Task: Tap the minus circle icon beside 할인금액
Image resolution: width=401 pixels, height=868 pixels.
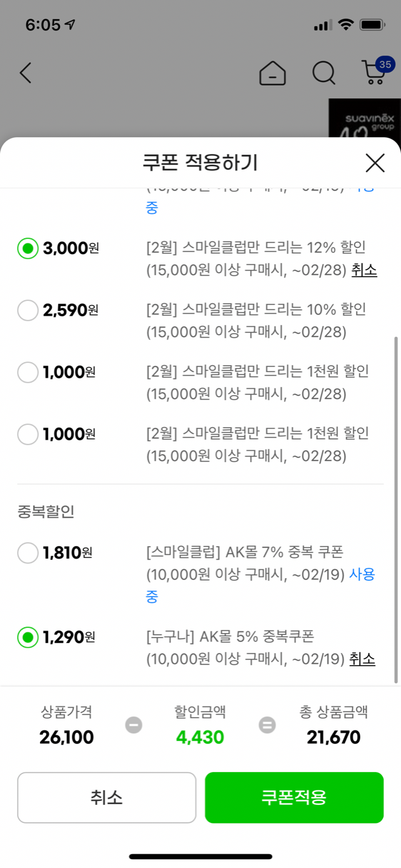Action: click(133, 725)
